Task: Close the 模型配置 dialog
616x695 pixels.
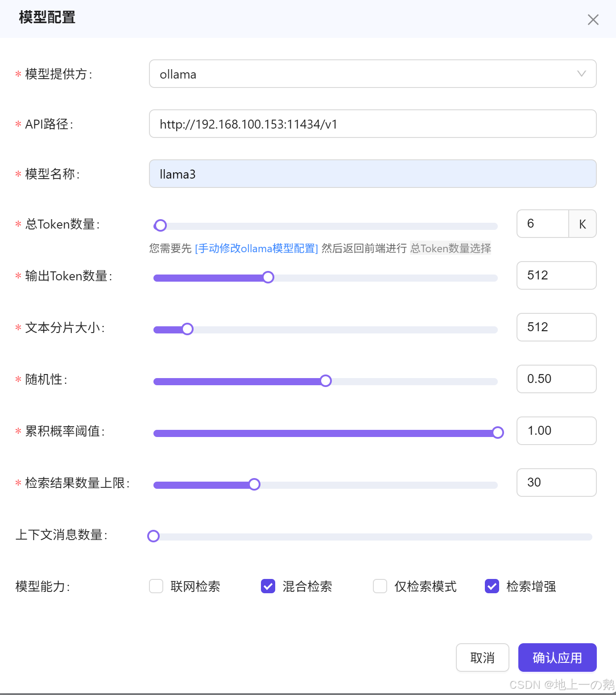Action: pyautogui.click(x=593, y=19)
